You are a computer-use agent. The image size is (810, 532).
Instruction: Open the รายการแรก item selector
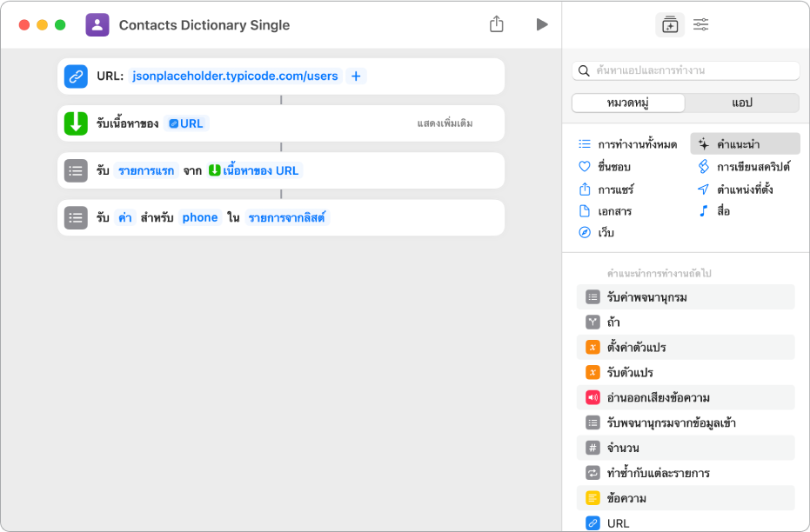pyautogui.click(x=147, y=170)
